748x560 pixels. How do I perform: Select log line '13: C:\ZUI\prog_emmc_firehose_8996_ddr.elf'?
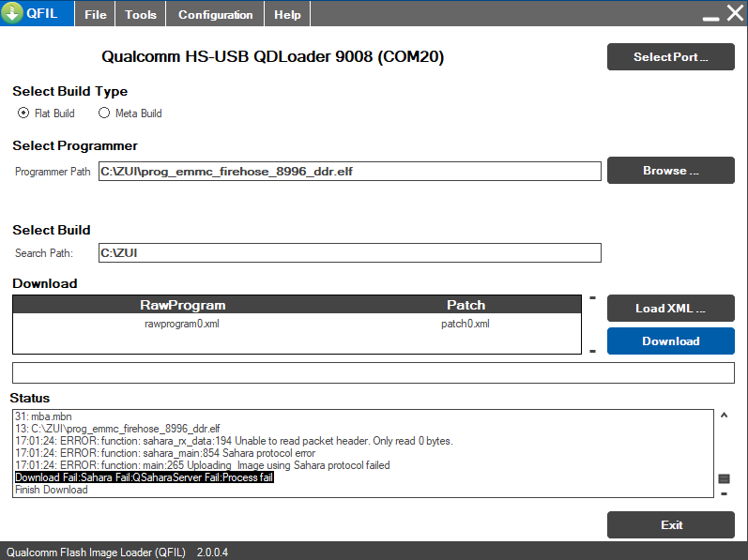(x=117, y=429)
